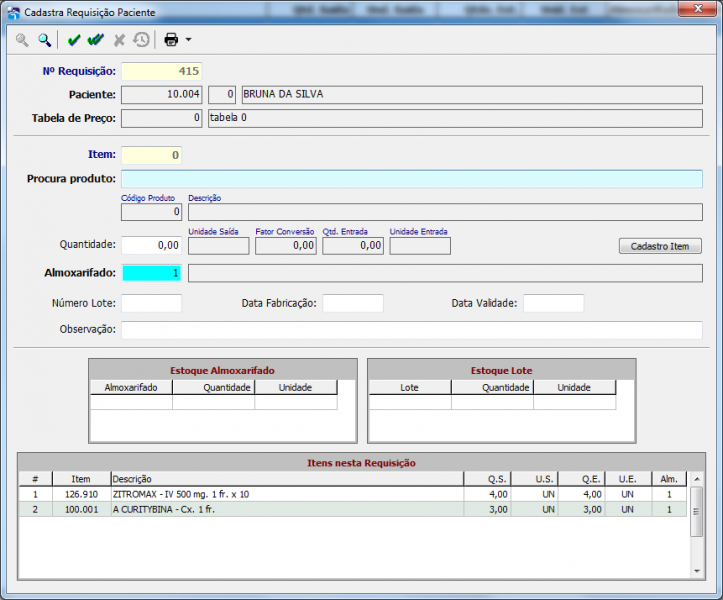
Task: Click the Q.S. column header
Action: tap(487, 479)
